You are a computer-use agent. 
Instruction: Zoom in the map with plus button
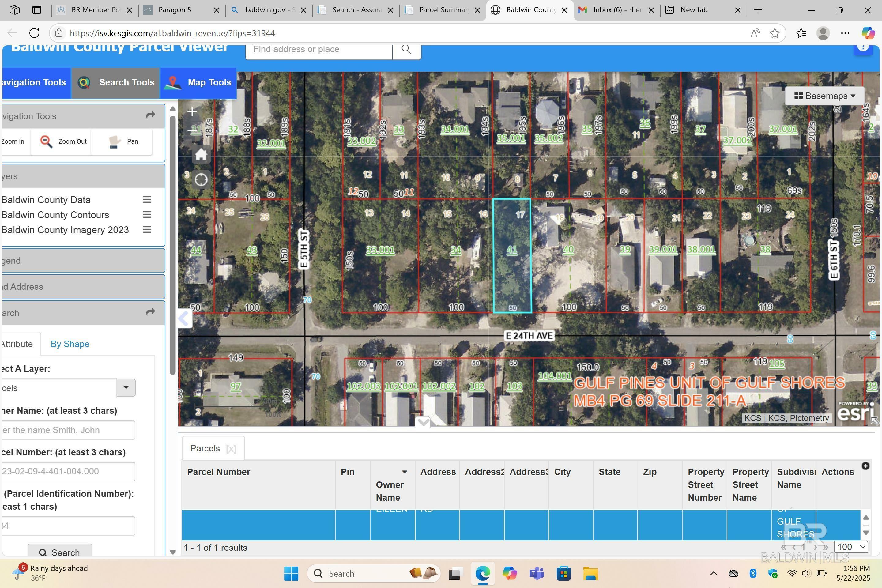pos(192,111)
